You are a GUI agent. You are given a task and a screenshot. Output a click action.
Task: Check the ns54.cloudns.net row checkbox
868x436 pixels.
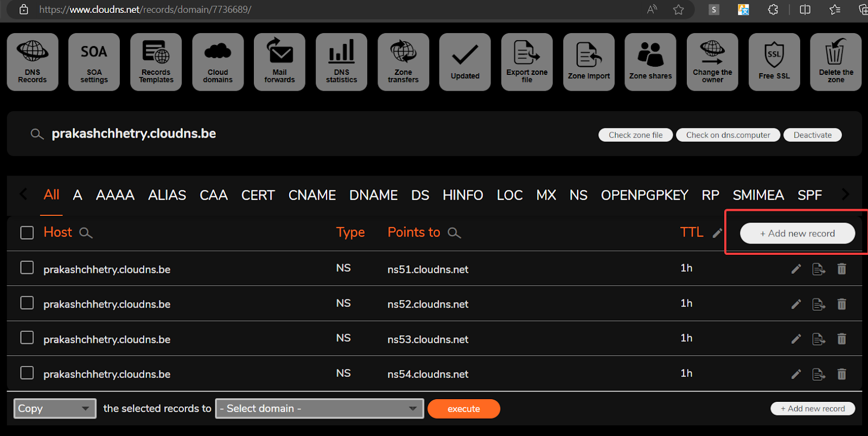click(27, 373)
